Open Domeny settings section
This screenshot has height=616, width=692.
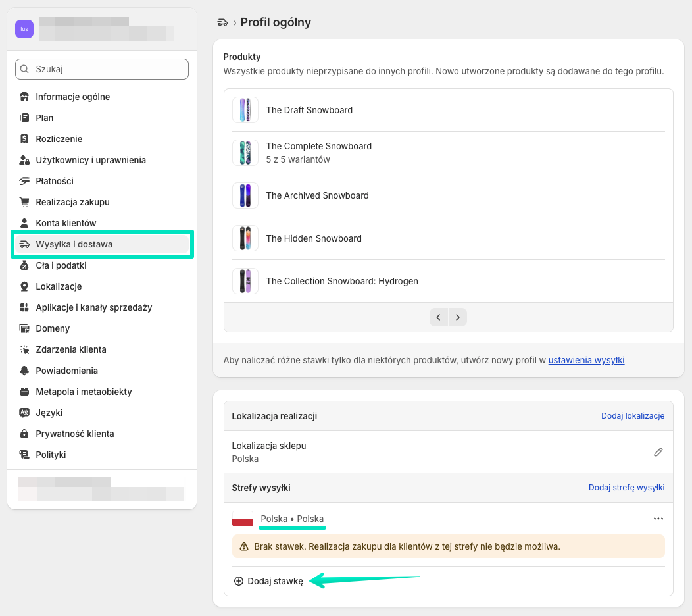point(53,328)
